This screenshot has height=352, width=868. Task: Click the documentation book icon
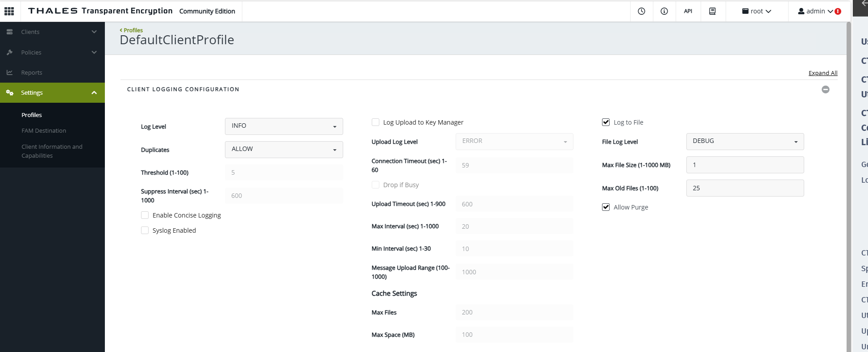click(712, 11)
